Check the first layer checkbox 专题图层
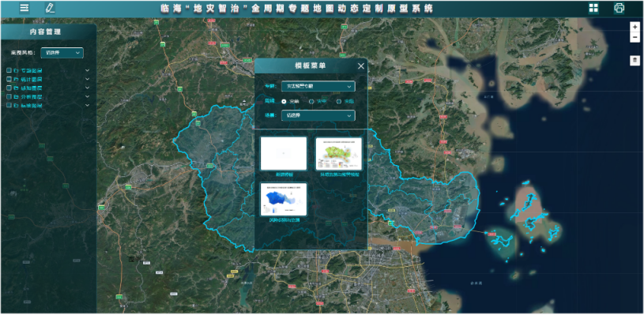Viewport: 644px width, 315px height. click(9, 70)
